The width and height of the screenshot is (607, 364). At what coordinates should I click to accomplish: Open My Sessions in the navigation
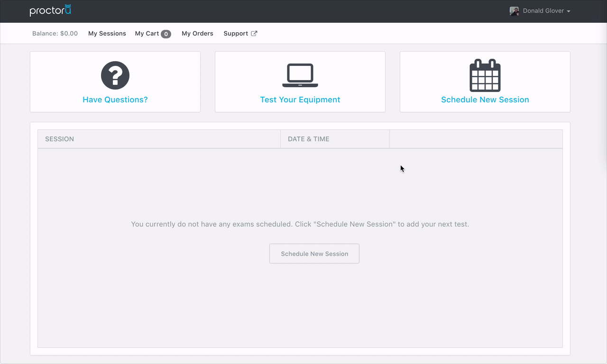tap(107, 34)
